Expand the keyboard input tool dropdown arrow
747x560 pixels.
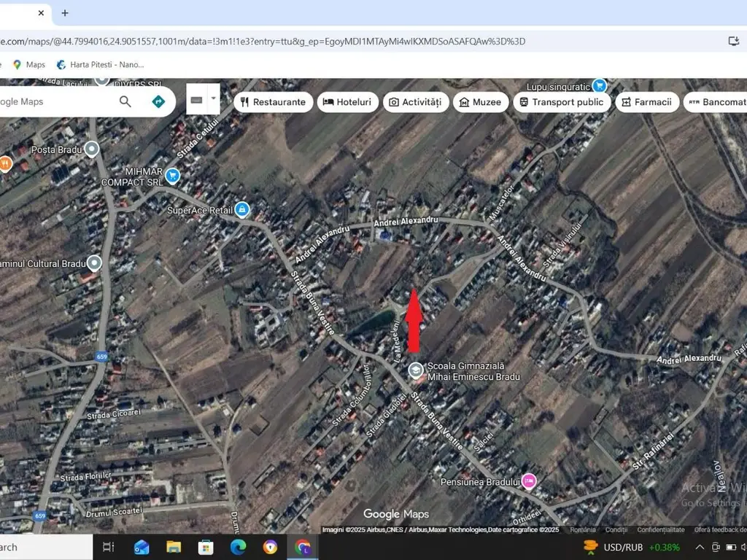[x=214, y=98]
